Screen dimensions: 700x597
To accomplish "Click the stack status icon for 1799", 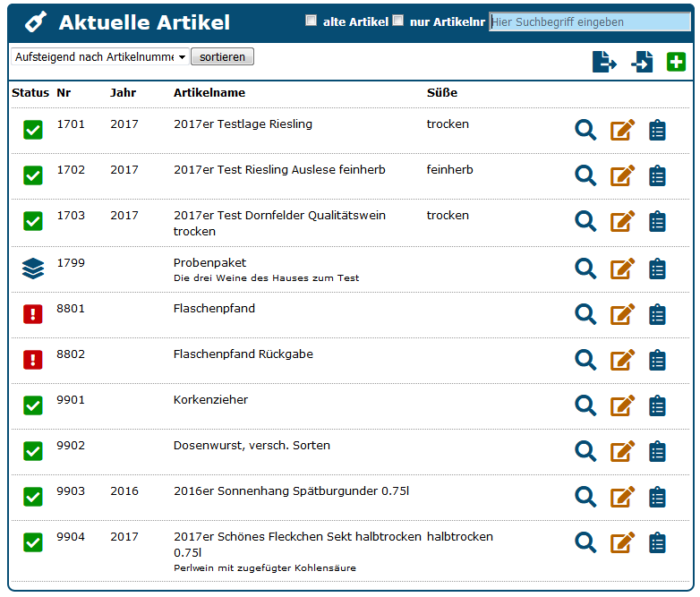I will tap(33, 268).
